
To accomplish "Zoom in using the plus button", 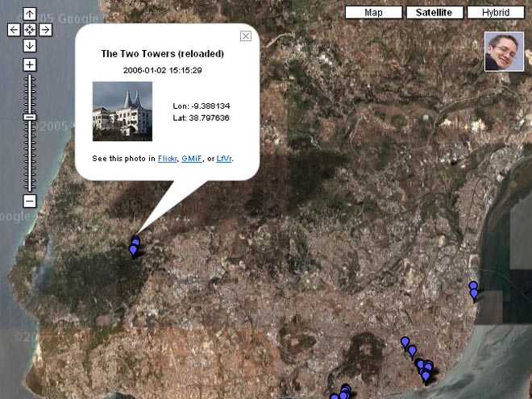I will coord(30,64).
